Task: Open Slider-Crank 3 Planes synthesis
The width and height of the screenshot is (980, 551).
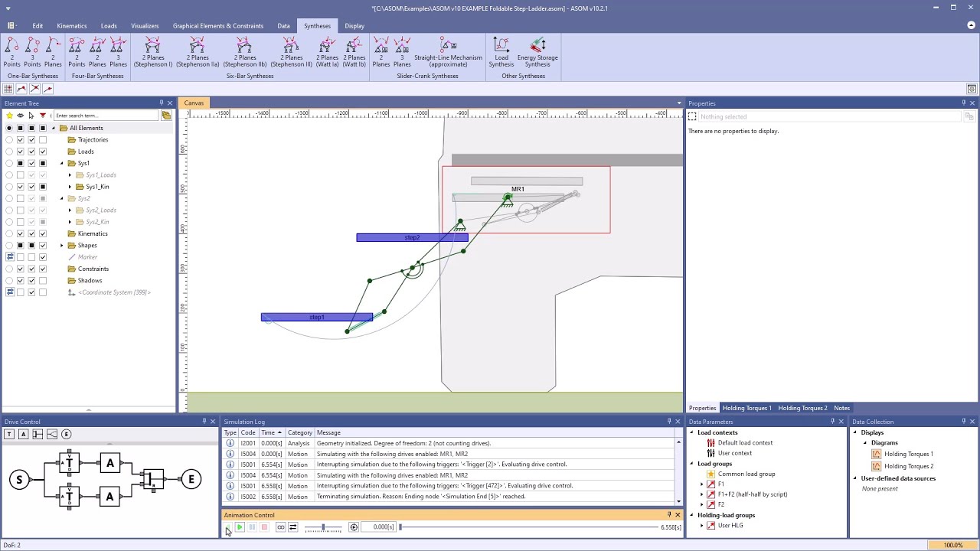Action: 402,52
